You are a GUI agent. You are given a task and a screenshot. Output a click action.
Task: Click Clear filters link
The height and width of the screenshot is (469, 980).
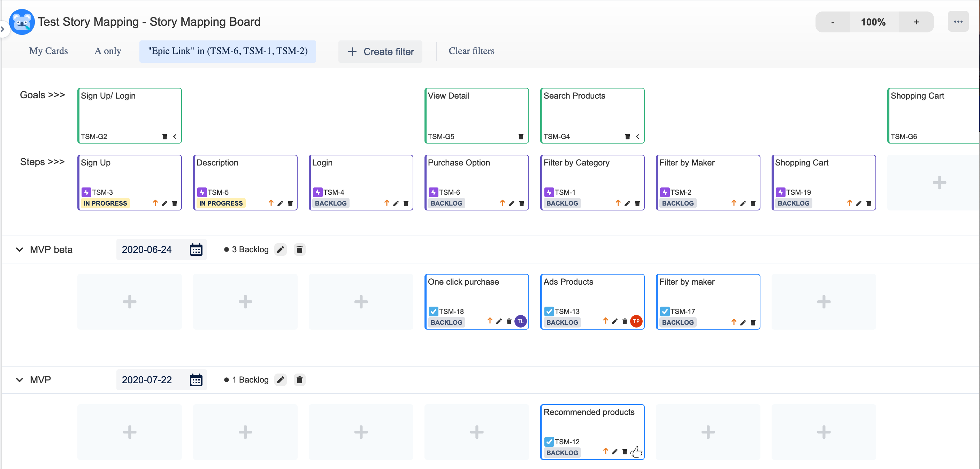click(x=471, y=51)
